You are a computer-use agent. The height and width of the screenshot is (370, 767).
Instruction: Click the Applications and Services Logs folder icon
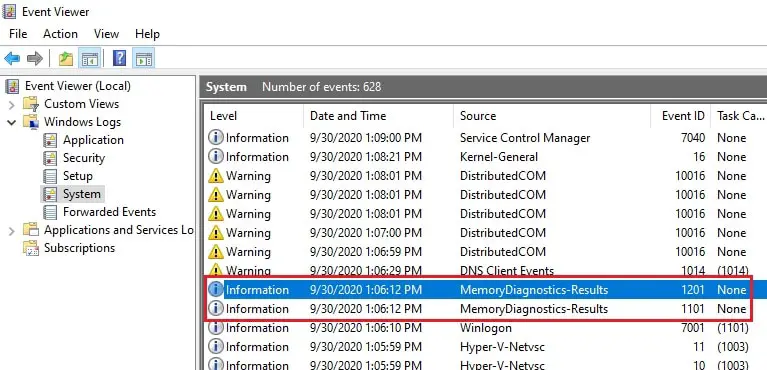coord(30,230)
